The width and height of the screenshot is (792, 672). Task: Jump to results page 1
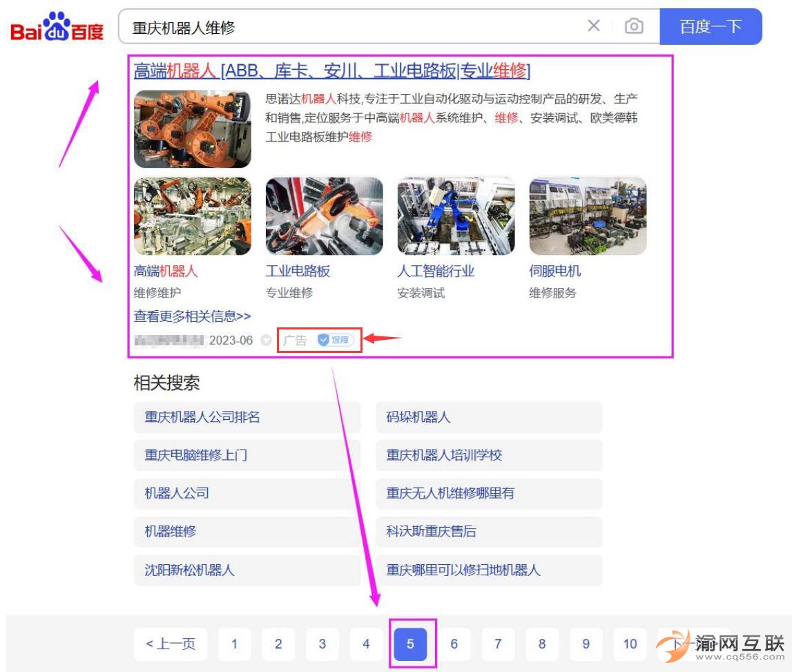point(234,644)
